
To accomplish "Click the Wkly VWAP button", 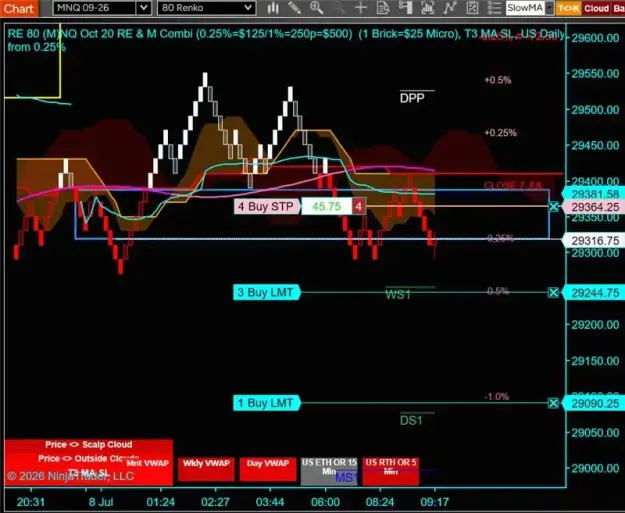I will tap(206, 469).
